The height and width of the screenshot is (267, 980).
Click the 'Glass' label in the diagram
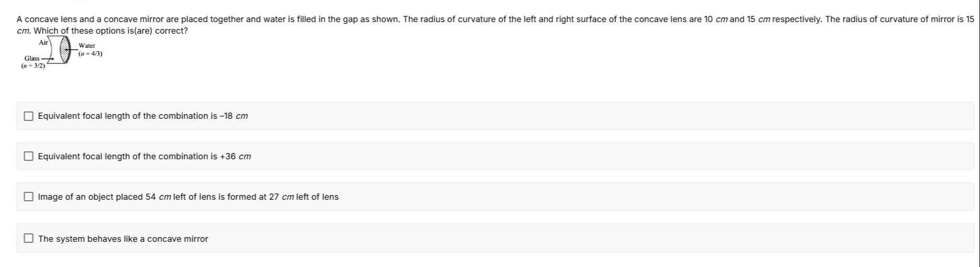[31, 58]
